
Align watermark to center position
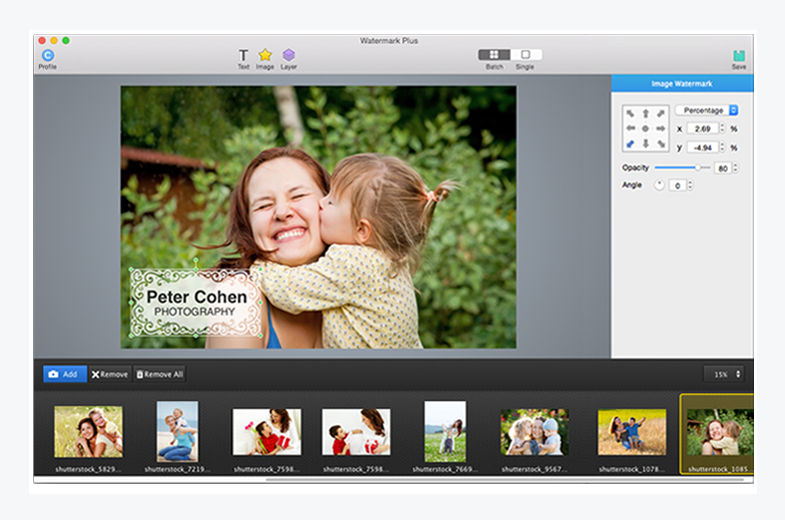pyautogui.click(x=645, y=129)
